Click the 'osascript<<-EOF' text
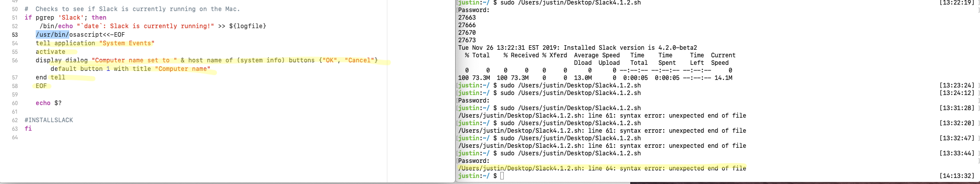This screenshot has width=980, height=184. point(97,35)
